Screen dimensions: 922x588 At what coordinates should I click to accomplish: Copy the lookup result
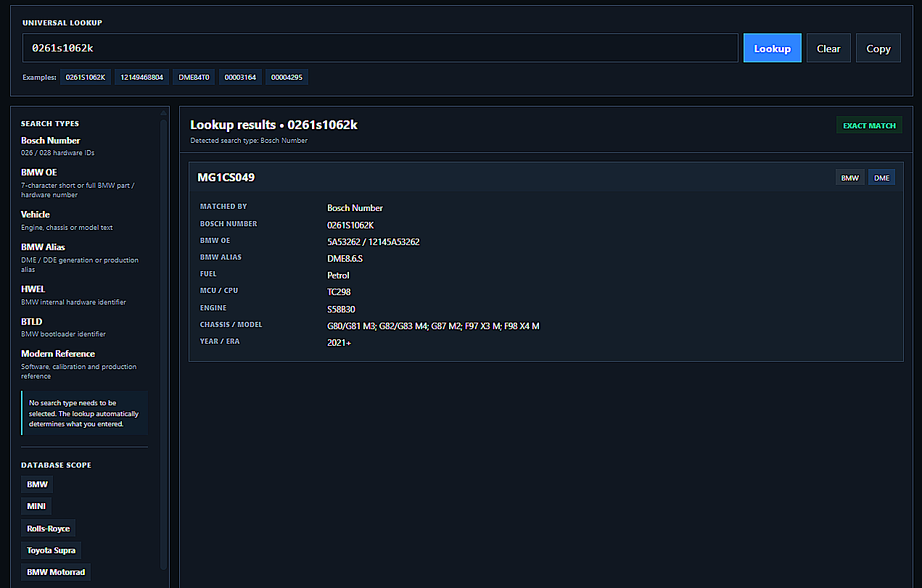878,48
